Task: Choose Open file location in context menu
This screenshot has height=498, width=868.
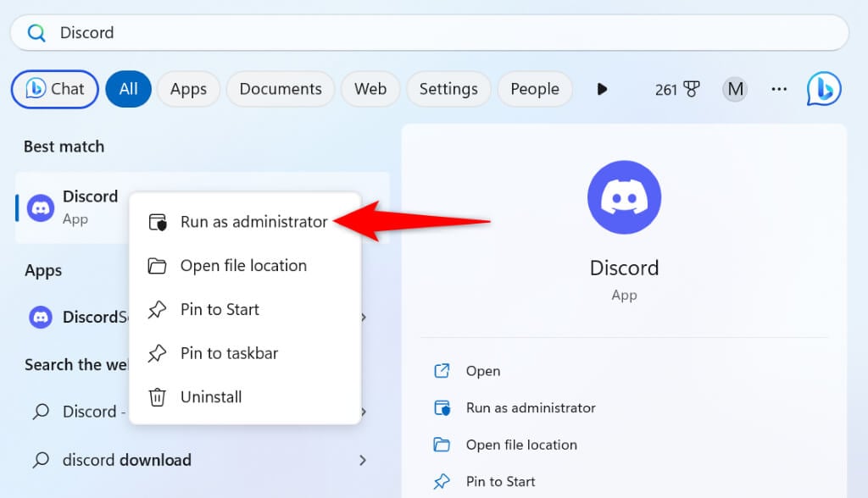Action: (x=245, y=266)
